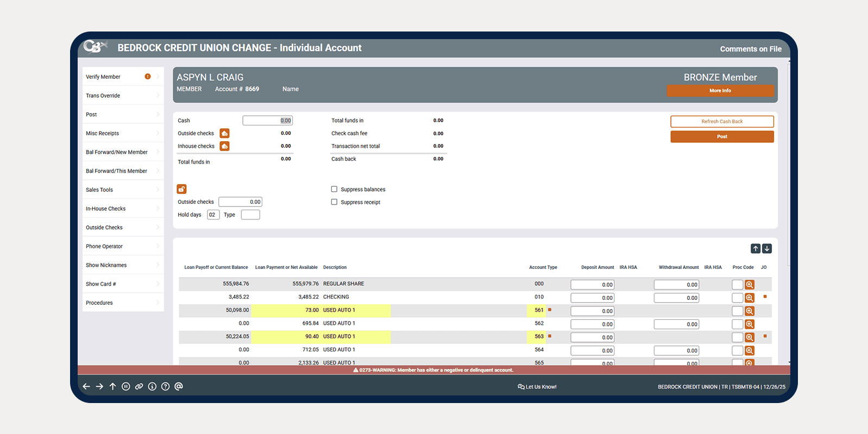Click the JO marker on the 563 row
This screenshot has width=868, height=434.
point(765,336)
